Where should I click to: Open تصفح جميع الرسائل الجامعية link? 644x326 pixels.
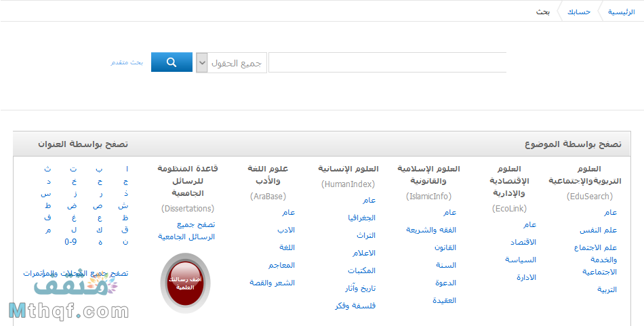tap(187, 230)
